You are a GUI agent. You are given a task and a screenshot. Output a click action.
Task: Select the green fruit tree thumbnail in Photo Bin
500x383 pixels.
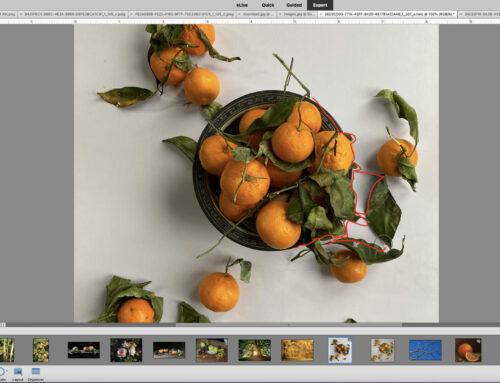(41, 350)
